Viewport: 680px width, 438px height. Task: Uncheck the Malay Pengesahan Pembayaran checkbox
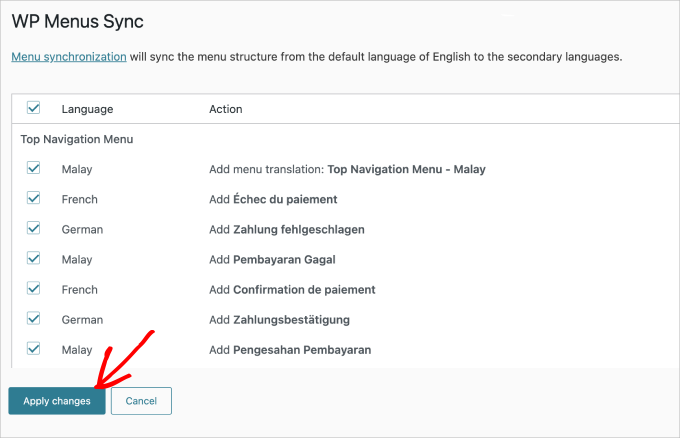coord(33,349)
